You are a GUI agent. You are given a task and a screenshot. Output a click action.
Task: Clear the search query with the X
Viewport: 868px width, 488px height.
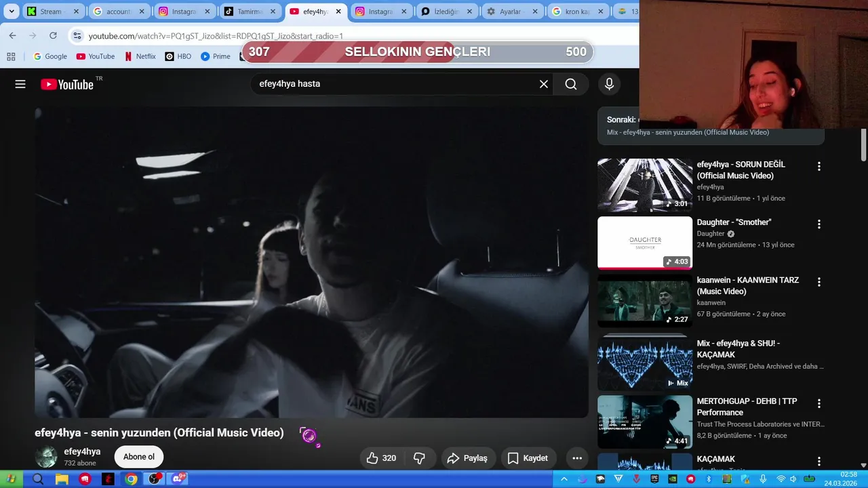click(543, 84)
